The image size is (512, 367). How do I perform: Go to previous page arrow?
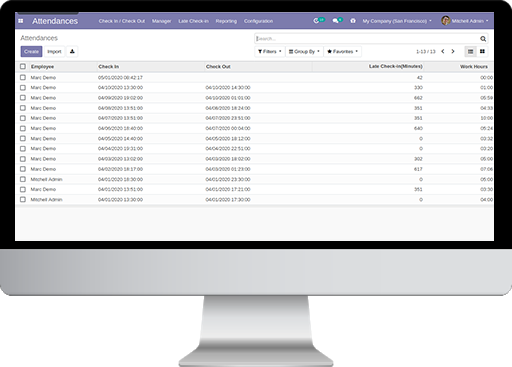[x=443, y=51]
